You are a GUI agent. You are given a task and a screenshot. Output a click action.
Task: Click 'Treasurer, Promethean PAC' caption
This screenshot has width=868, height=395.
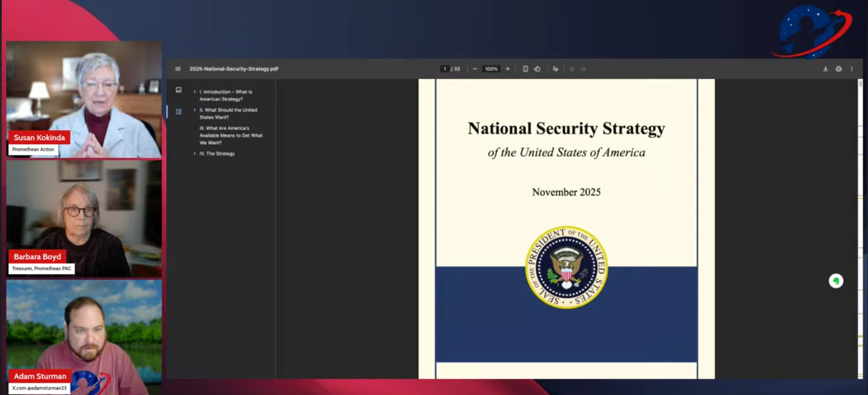[42, 268]
